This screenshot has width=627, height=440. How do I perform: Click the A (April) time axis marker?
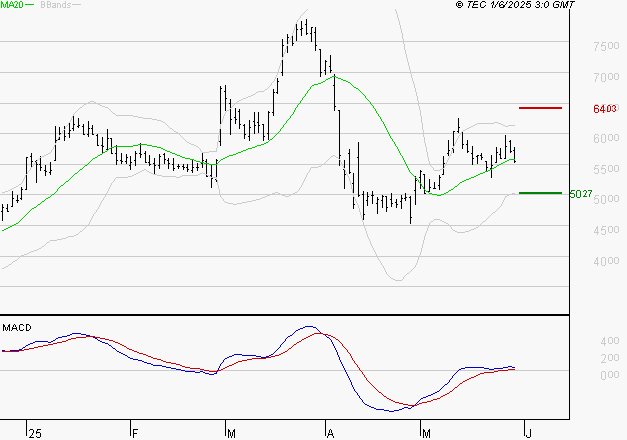point(329,433)
